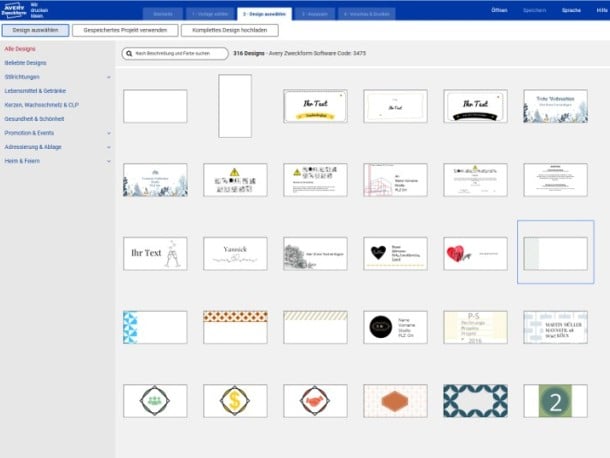Click Speichern in the top bar
The image size is (610, 458).
pos(535,10)
